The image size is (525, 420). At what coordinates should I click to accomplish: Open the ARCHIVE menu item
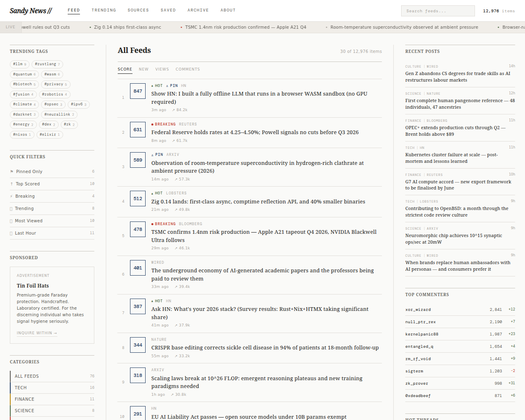click(x=198, y=10)
